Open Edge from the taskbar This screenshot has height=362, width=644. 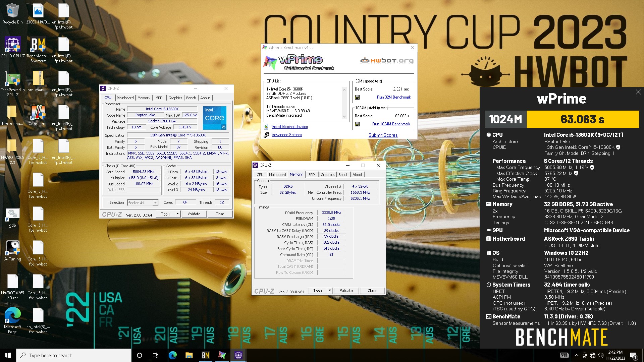tap(172, 355)
